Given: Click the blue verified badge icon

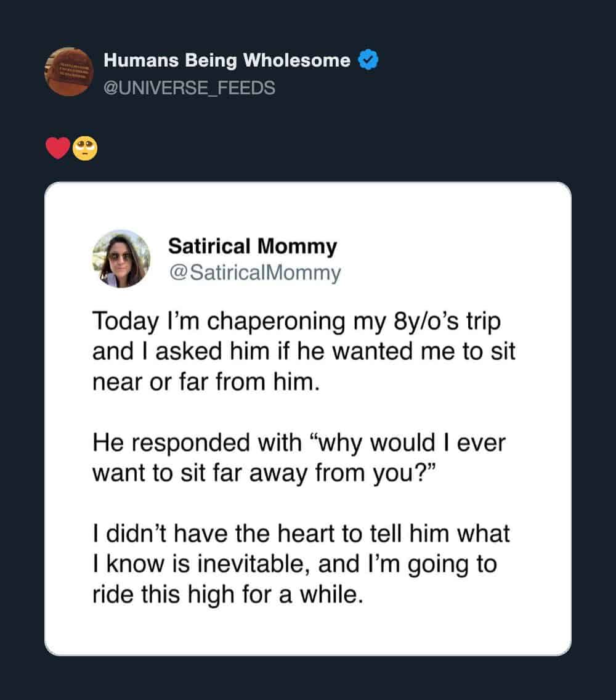Looking at the screenshot, I should pos(368,60).
